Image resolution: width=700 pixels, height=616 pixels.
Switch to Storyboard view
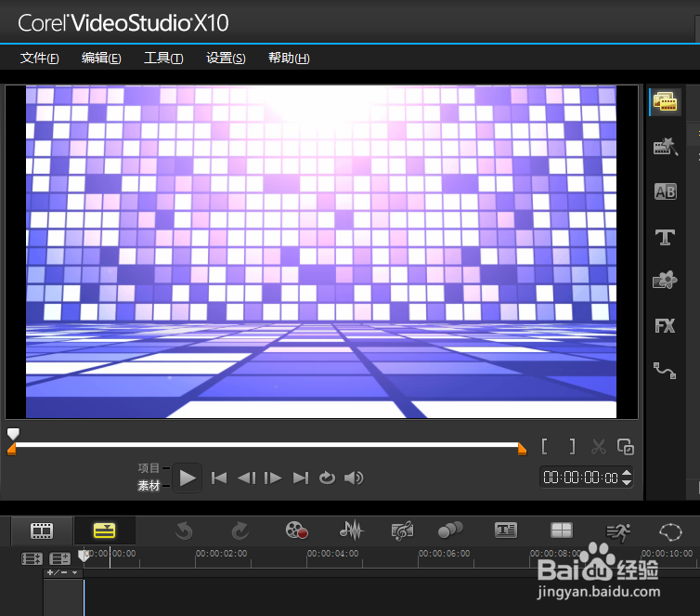(42, 531)
